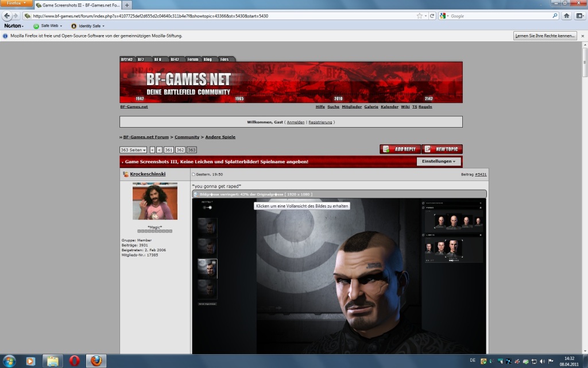Open the volume speaker tray icon
Image resolution: width=588 pixels, height=368 pixels.
click(x=542, y=361)
